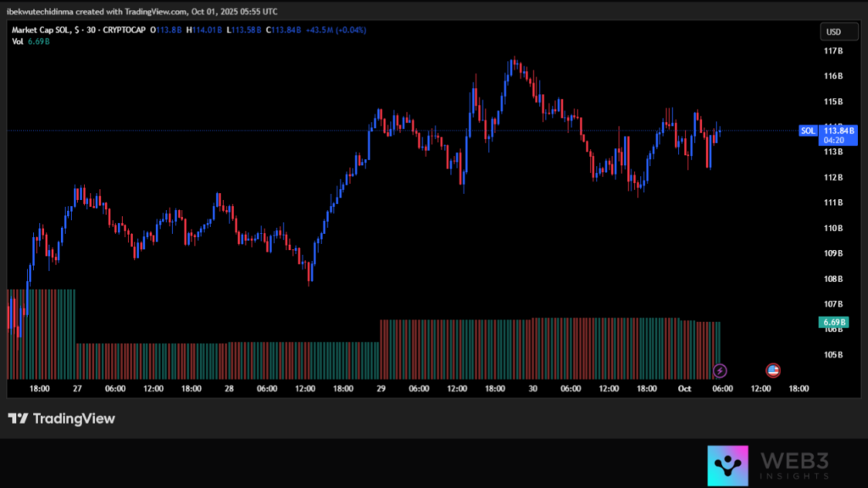The image size is (868, 488).
Task: Click the green 6.69 B volume tag
Action: 833,323
